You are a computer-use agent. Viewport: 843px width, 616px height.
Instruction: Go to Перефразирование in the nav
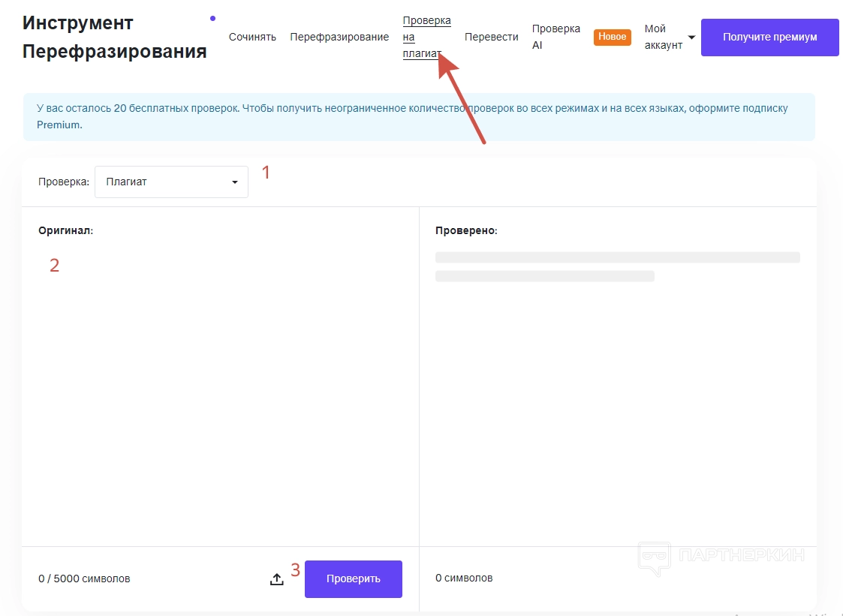click(x=339, y=37)
